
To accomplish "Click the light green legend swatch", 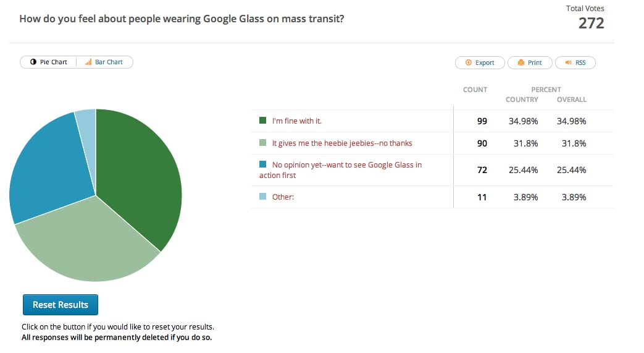I will [263, 143].
